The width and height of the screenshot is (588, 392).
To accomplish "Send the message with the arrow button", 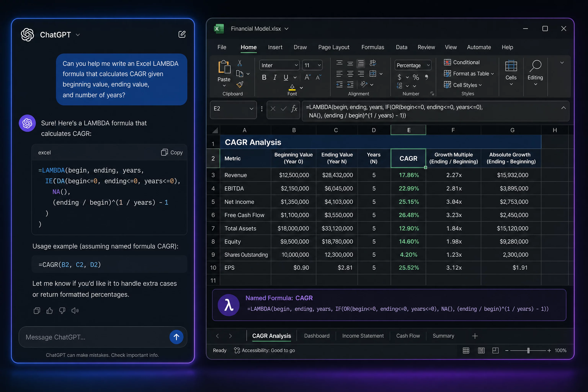I will [176, 337].
